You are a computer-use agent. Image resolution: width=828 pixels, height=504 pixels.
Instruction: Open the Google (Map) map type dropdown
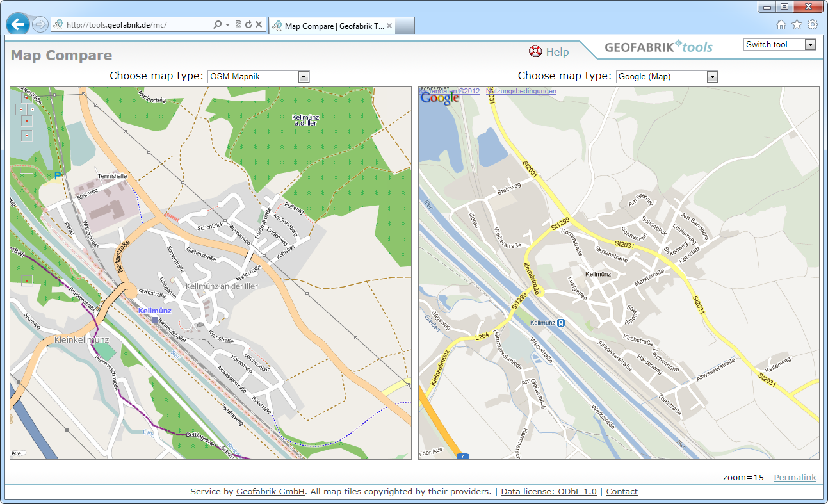coord(667,77)
